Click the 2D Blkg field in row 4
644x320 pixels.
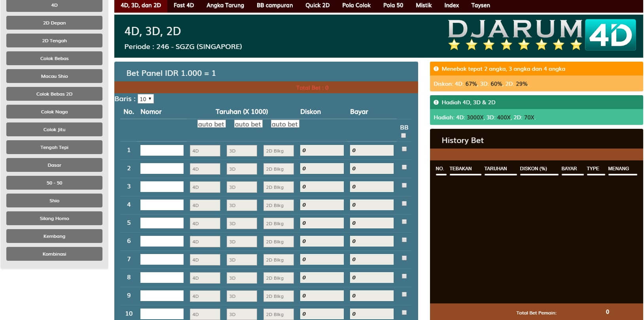pyautogui.click(x=279, y=205)
